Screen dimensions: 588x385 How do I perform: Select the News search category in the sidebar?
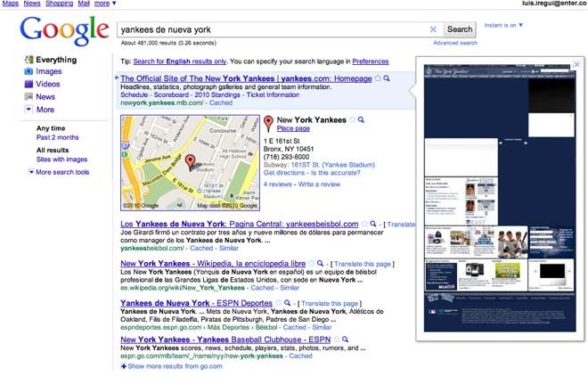click(45, 97)
